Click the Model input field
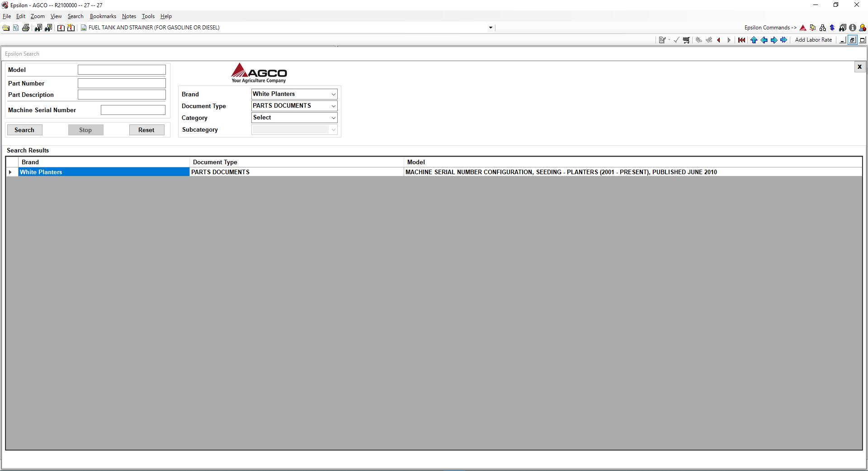This screenshot has height=471, width=868. 122,70
